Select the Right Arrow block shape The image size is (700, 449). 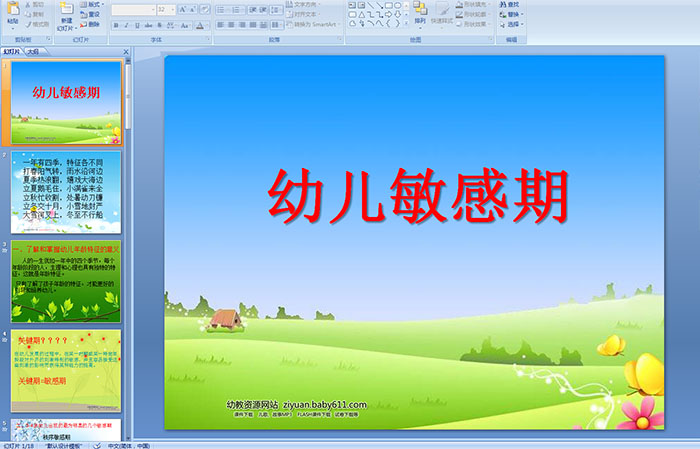388,15
